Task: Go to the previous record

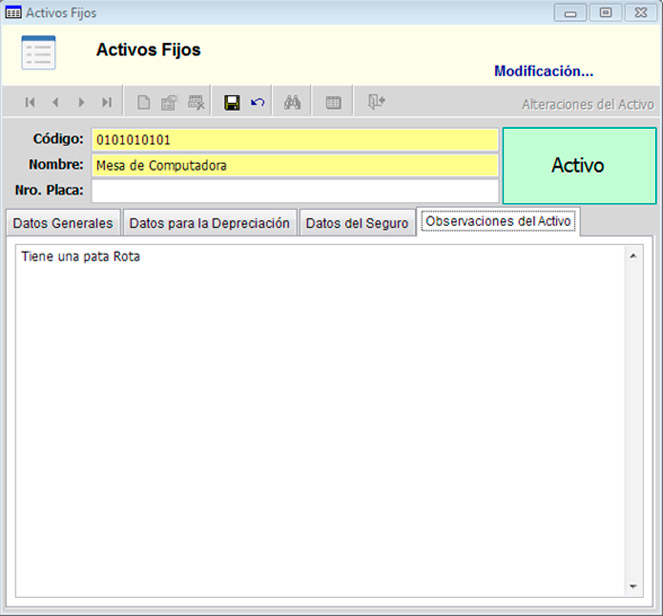Action: point(55,102)
